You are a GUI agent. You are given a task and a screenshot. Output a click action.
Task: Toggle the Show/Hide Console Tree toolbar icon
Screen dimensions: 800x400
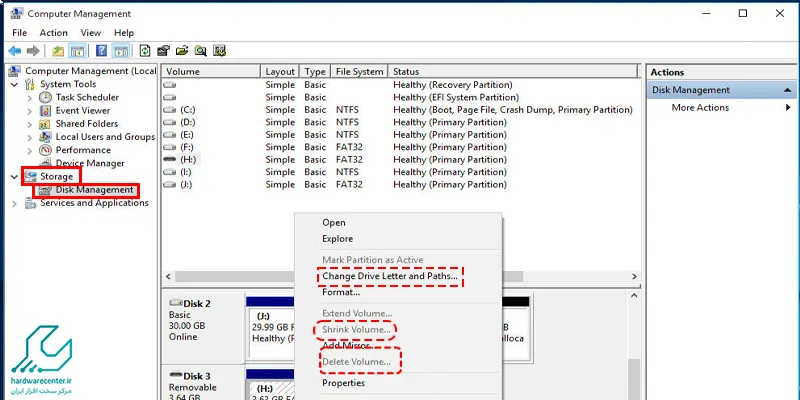tap(77, 51)
